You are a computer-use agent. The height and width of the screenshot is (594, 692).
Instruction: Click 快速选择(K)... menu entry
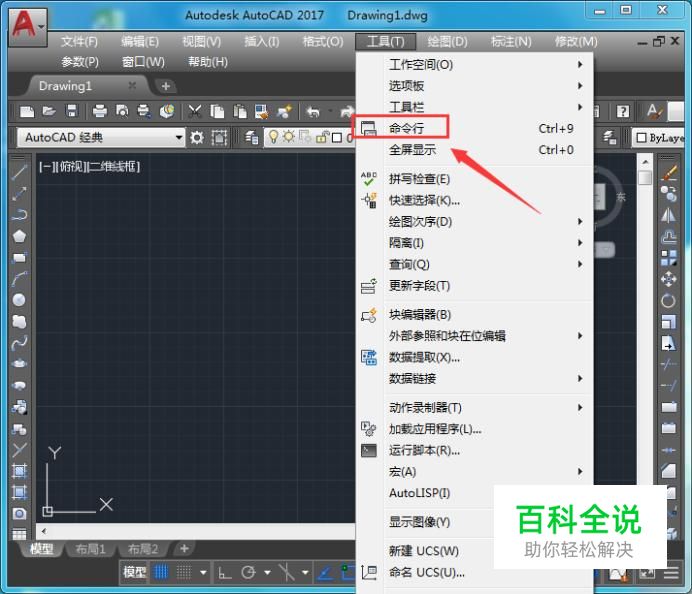click(475, 200)
